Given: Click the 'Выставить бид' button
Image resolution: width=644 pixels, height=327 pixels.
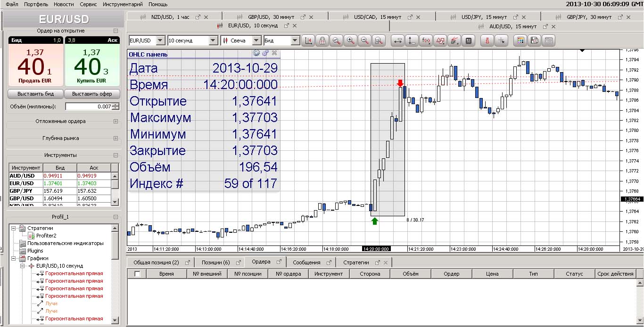Looking at the screenshot, I should pyautogui.click(x=36, y=94).
